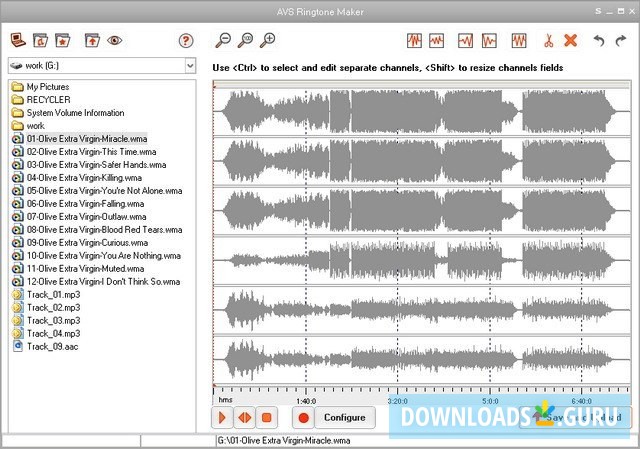Select Track_01.mp3 file
Viewport: 640px width, 449px height.
(x=53, y=295)
